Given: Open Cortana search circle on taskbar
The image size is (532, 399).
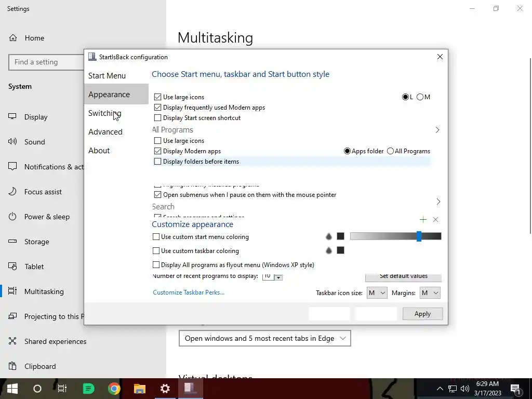Looking at the screenshot, I should coord(37,389).
